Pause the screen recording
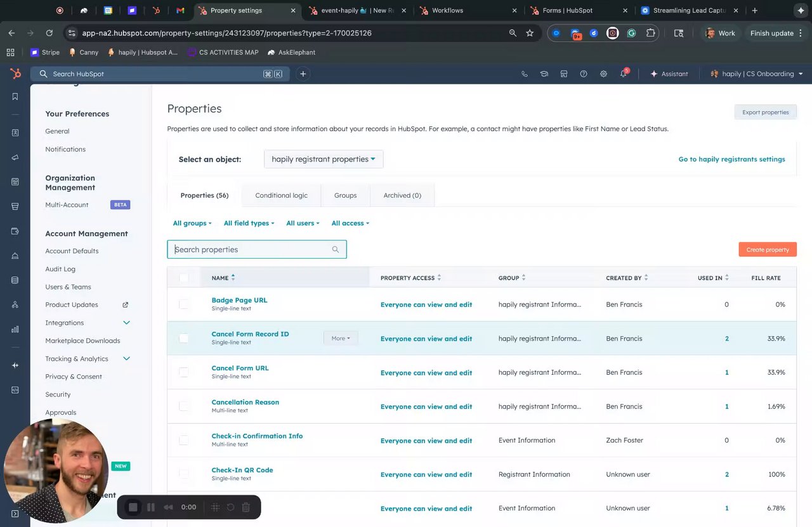Viewport: 812px width, 527px height. pos(151,507)
